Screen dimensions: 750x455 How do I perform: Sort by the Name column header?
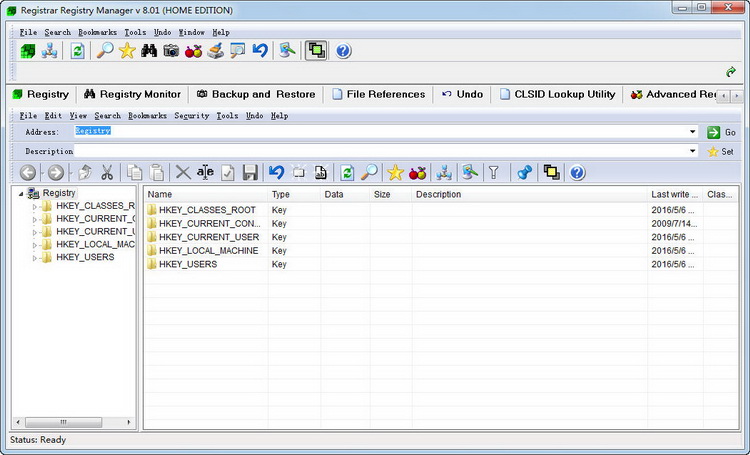206,194
